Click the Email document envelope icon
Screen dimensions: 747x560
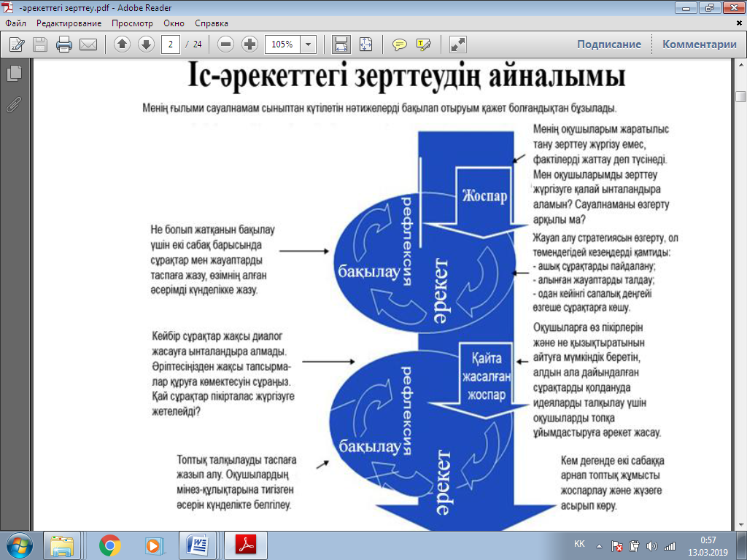click(88, 44)
